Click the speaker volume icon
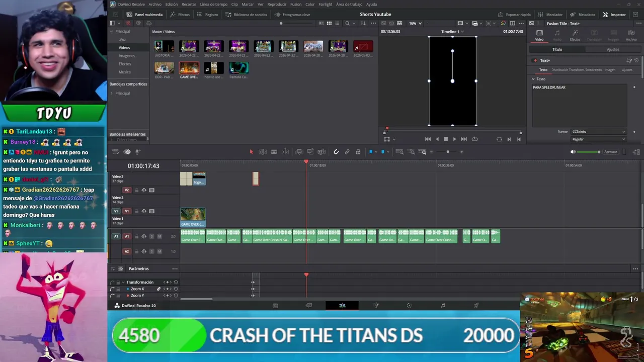 coord(573,152)
